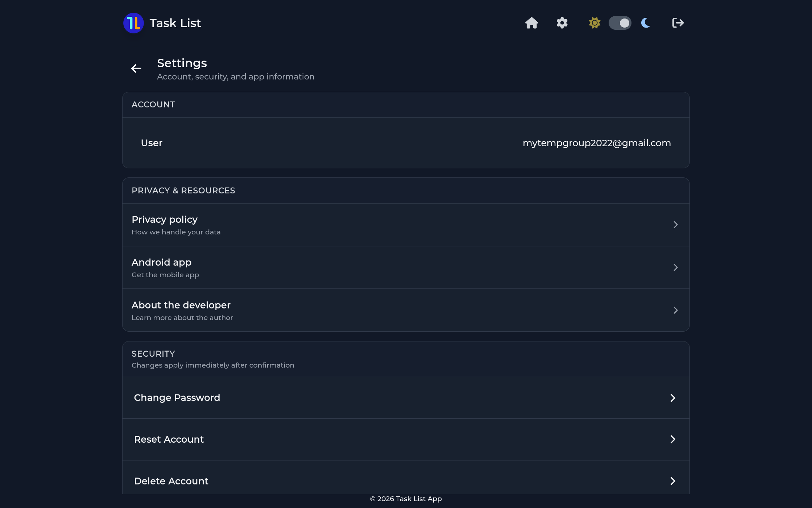Click the © 2026 Task List App footer

coord(406,499)
